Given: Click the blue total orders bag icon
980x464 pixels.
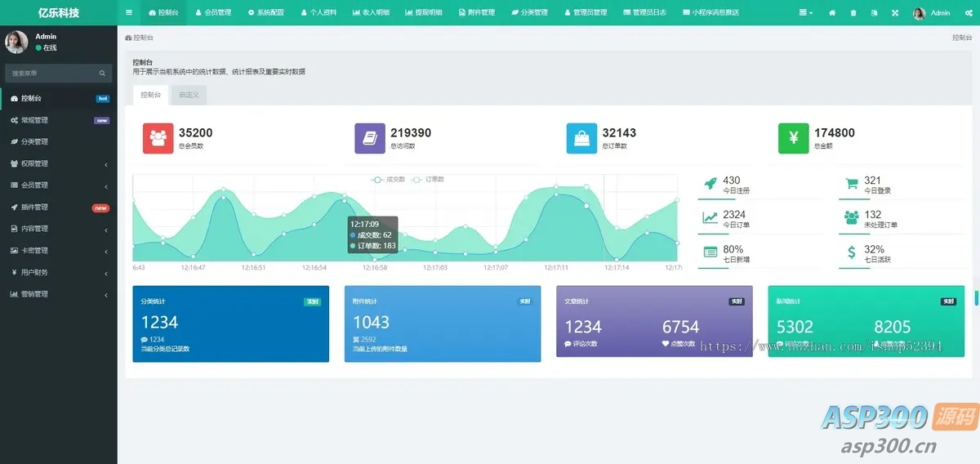Looking at the screenshot, I should point(581,138).
